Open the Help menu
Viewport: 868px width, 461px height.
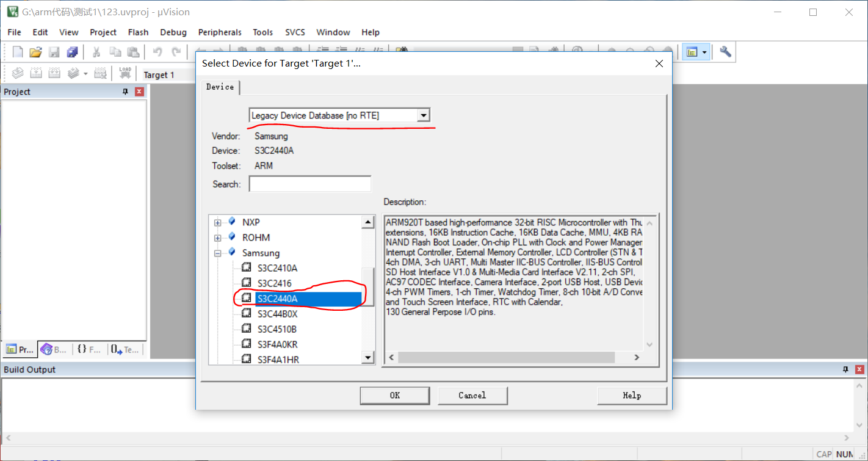coord(371,32)
